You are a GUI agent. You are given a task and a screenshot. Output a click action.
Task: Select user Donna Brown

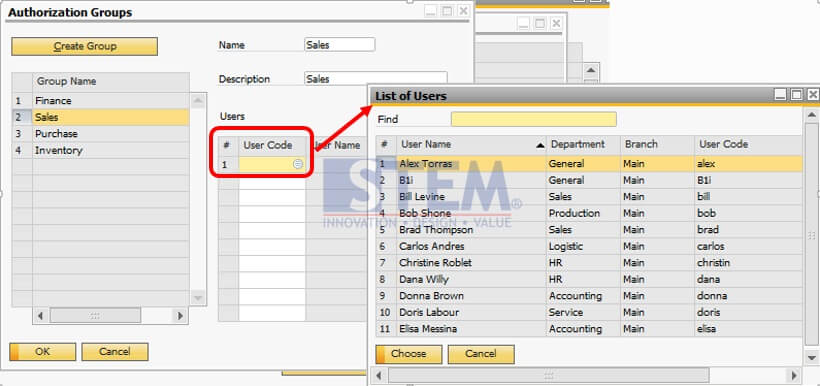(x=471, y=296)
